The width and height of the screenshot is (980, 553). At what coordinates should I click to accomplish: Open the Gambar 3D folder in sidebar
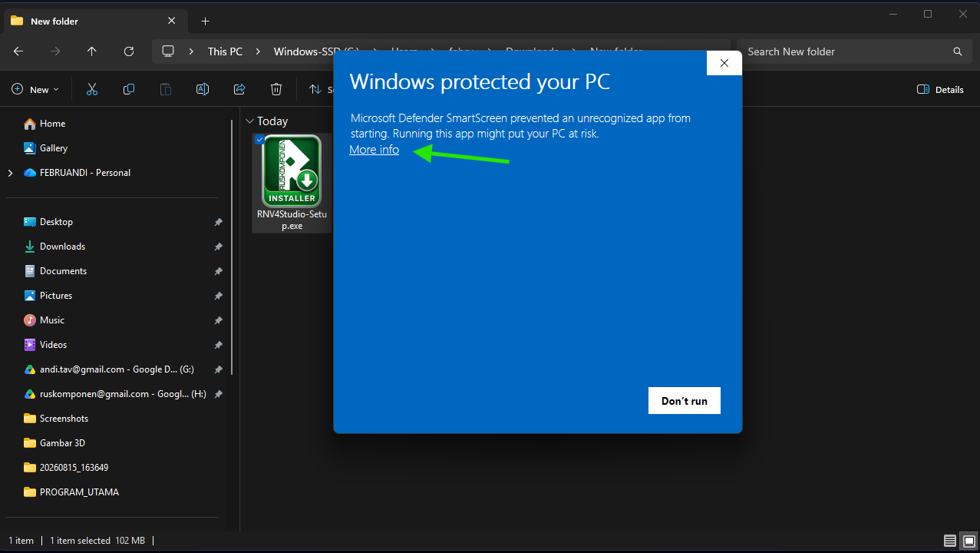click(62, 443)
